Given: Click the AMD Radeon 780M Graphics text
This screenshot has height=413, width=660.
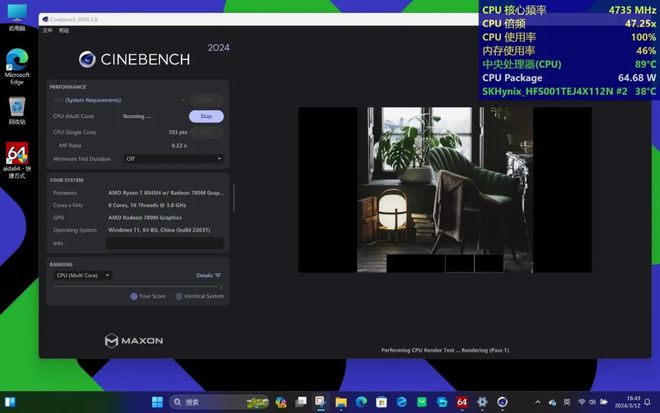Looking at the screenshot, I should [x=145, y=218].
